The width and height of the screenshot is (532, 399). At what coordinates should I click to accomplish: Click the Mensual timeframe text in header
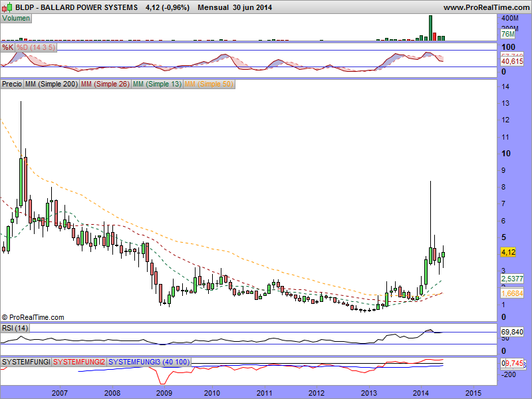pyautogui.click(x=213, y=7)
